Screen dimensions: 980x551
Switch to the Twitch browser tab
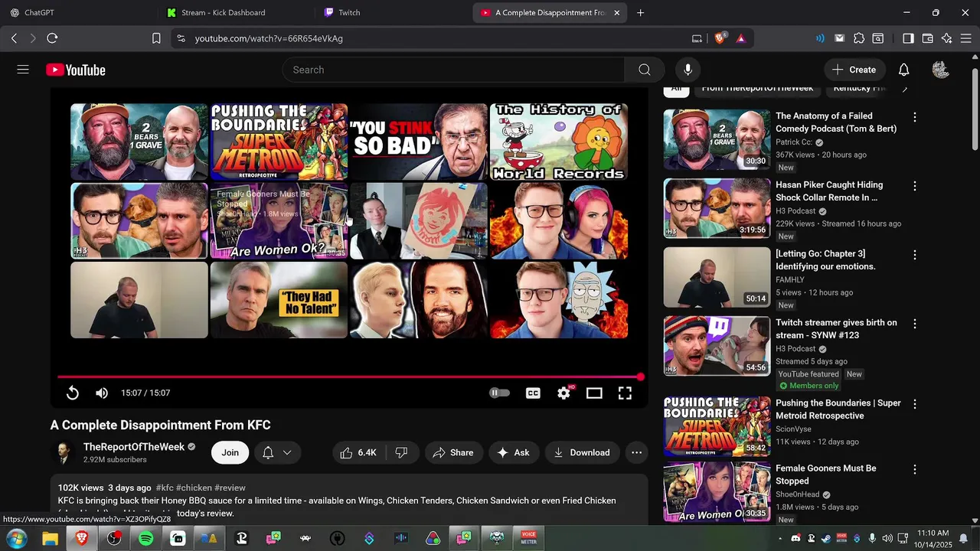click(390, 12)
